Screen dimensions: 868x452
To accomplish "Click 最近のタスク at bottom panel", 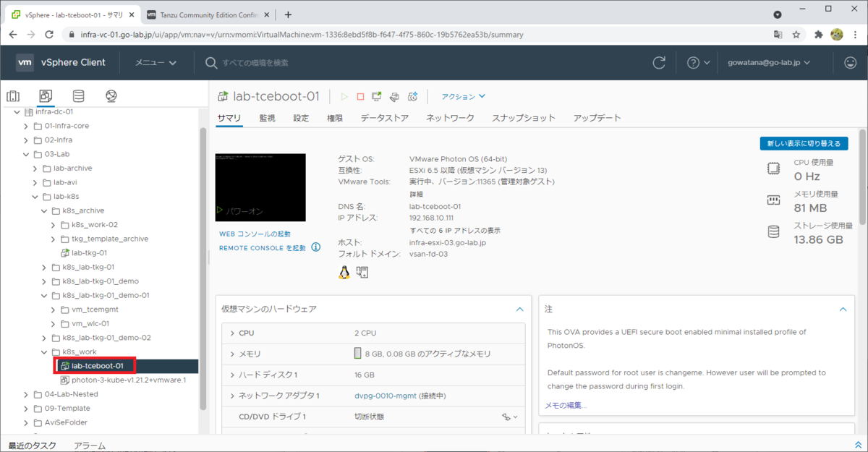I will point(32,445).
